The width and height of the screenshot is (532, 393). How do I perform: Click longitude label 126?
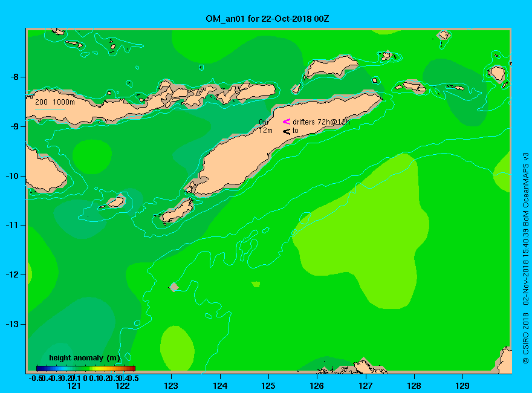[x=317, y=386]
